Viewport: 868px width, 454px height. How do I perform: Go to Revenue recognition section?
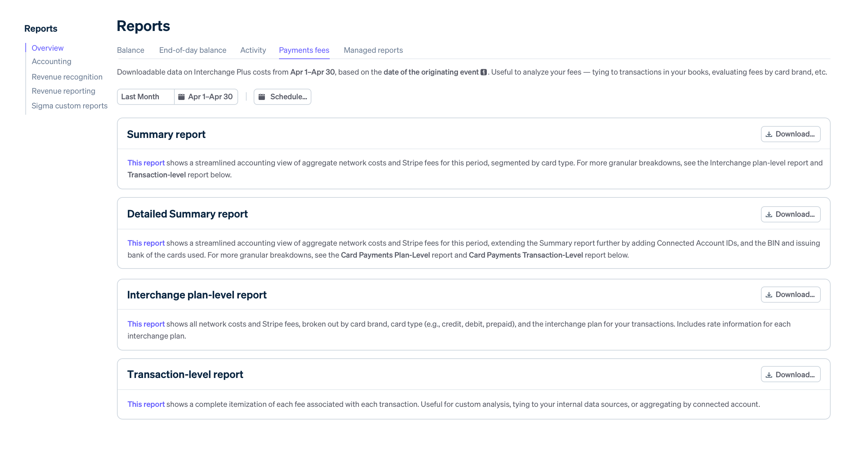point(67,77)
